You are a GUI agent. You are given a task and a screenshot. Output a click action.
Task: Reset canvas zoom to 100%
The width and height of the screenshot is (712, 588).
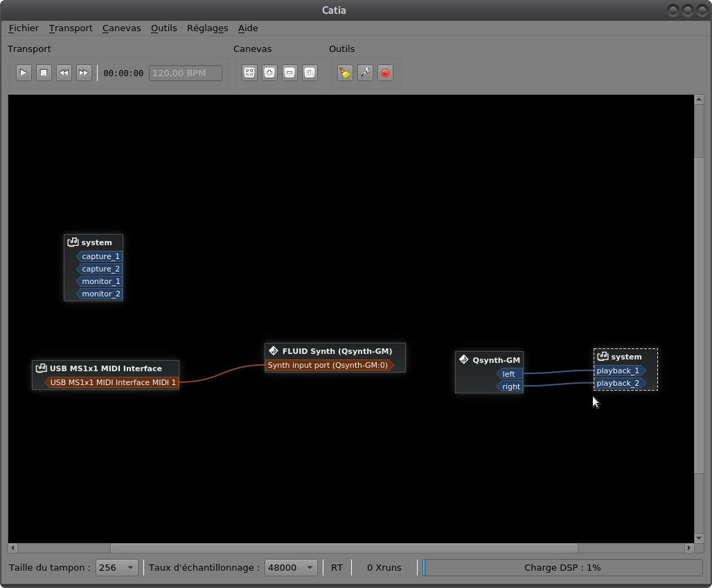coord(310,73)
